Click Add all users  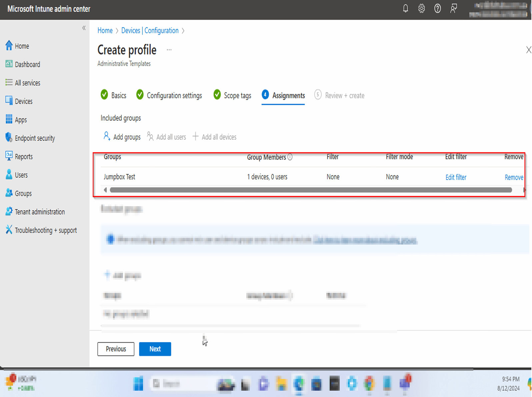tap(166, 137)
